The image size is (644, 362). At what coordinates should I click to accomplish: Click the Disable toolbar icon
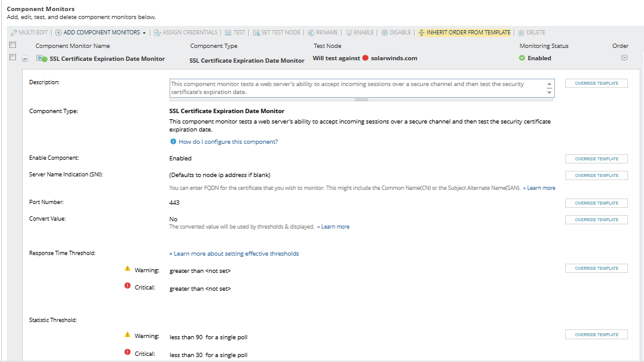(x=385, y=33)
